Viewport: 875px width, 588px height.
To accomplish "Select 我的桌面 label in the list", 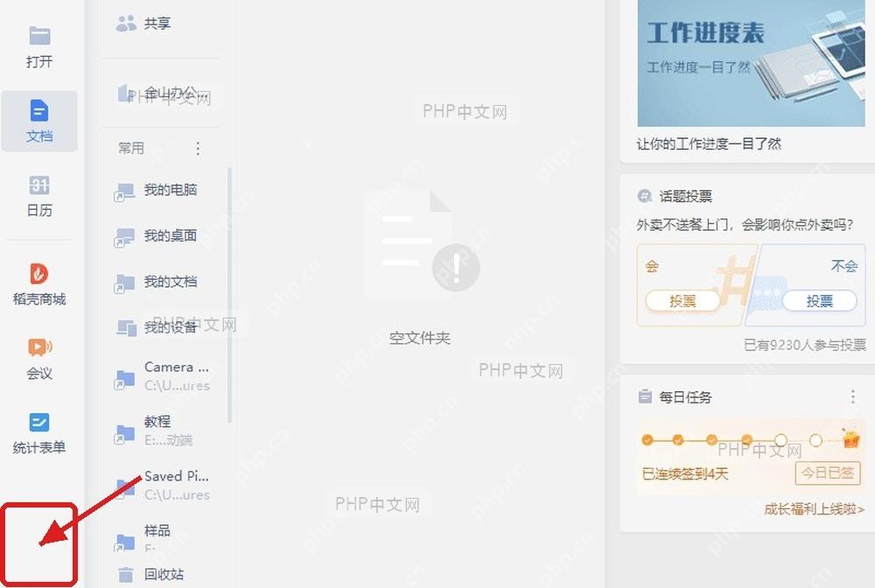I will (x=171, y=235).
